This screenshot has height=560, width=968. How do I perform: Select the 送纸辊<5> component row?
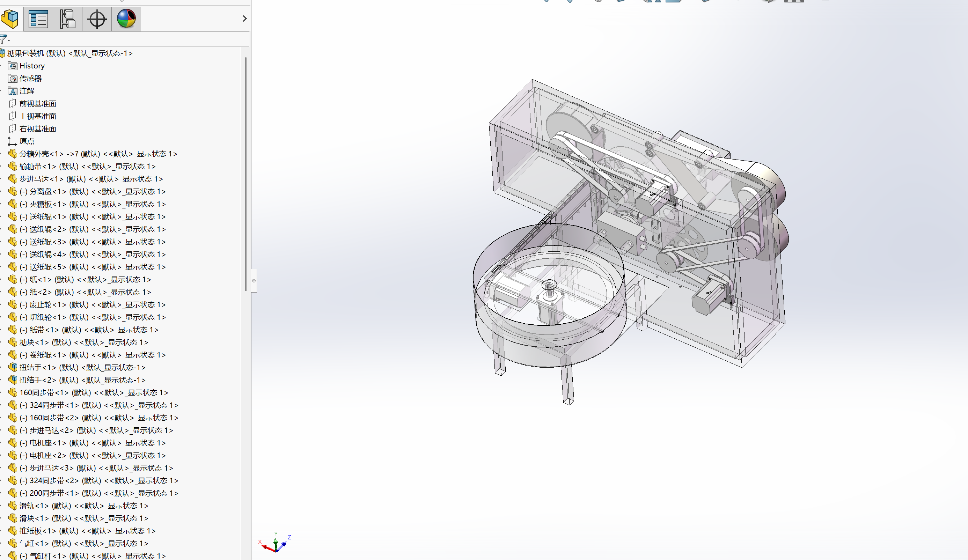tap(87, 267)
